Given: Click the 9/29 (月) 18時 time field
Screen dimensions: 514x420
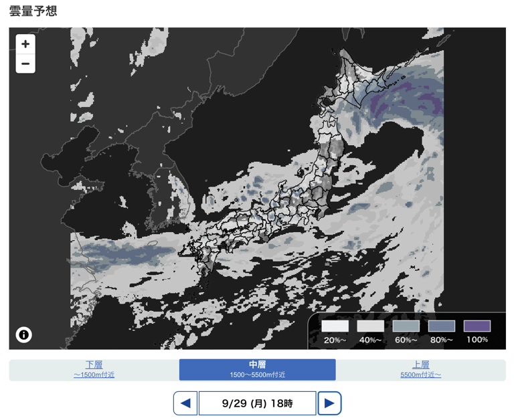Looking at the screenshot, I should [x=257, y=403].
